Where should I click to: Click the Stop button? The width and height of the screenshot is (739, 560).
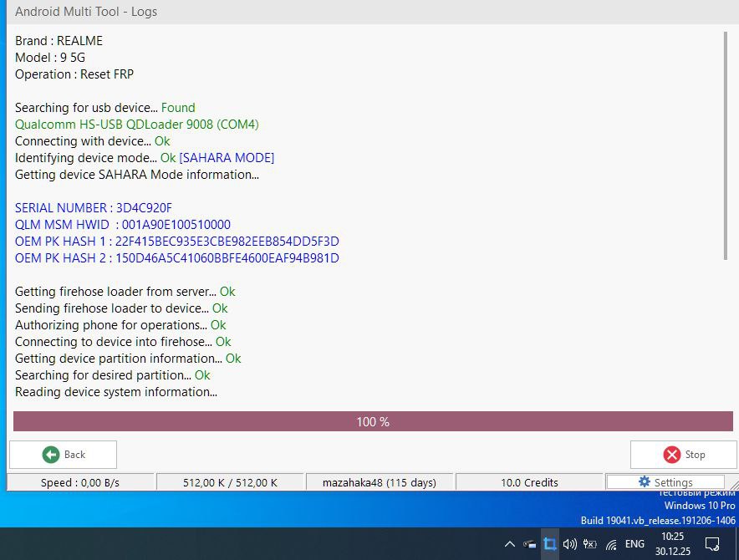pyautogui.click(x=683, y=455)
